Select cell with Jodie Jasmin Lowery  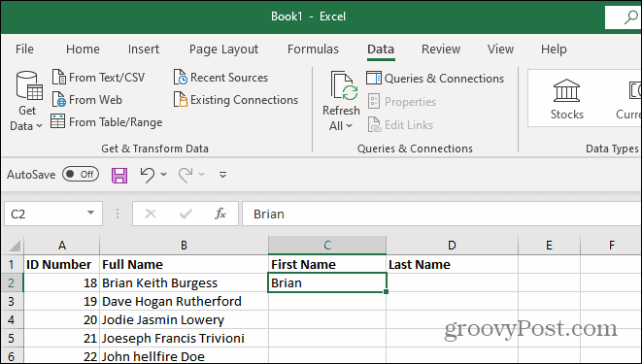[x=184, y=319]
